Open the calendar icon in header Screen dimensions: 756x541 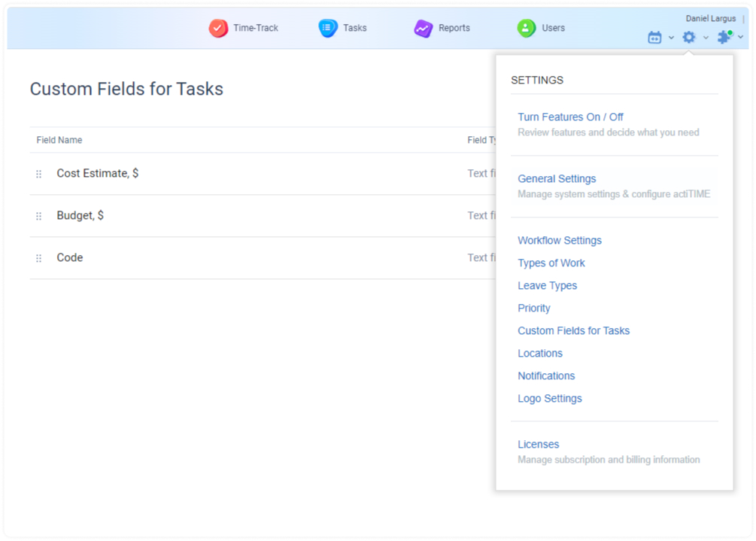(654, 37)
